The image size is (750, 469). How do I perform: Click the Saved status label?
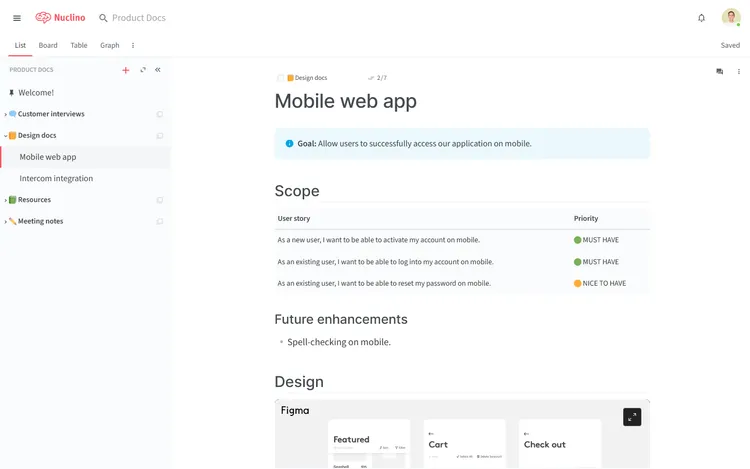[730, 45]
